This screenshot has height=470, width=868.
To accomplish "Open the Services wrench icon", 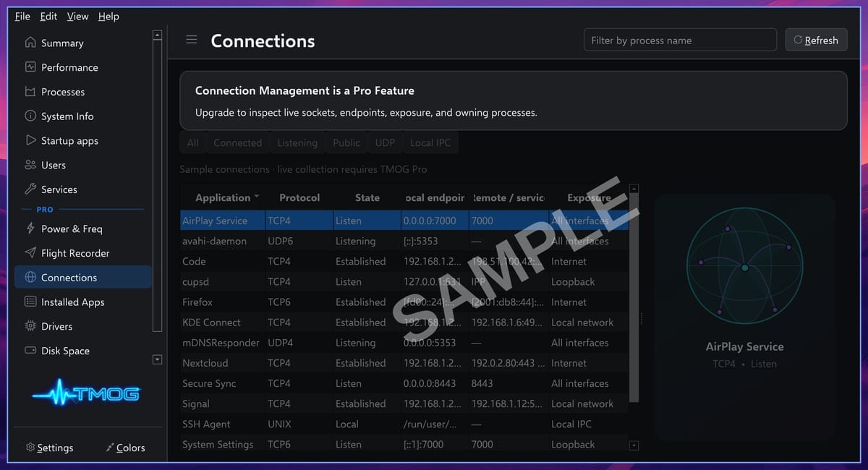I will (30, 189).
